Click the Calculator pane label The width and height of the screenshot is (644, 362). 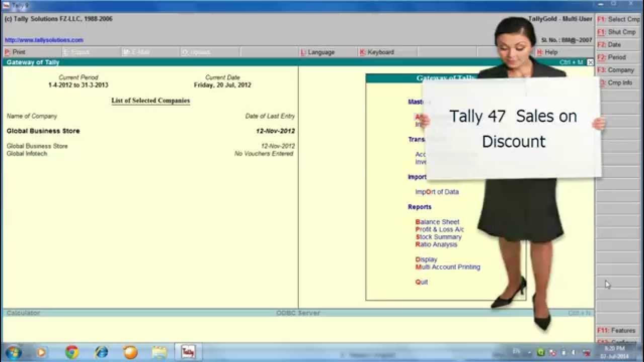[x=23, y=313]
